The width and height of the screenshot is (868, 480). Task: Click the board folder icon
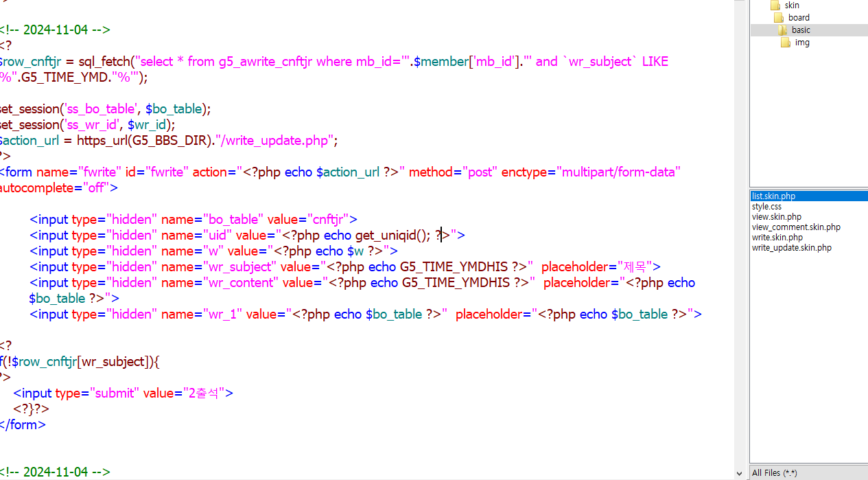click(779, 18)
